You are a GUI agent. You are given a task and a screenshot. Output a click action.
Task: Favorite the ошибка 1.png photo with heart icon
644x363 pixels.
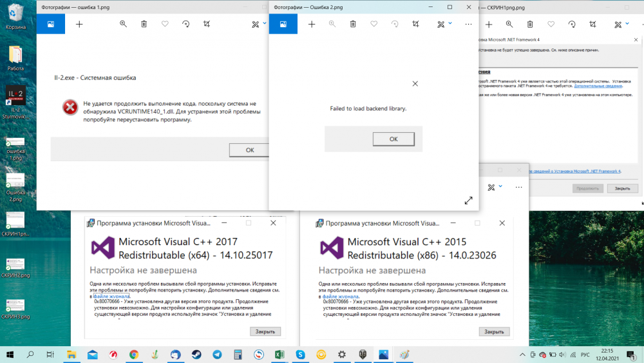coord(165,25)
